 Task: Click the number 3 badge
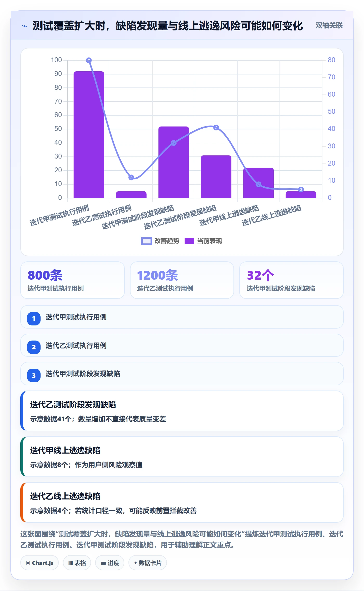pyautogui.click(x=34, y=375)
